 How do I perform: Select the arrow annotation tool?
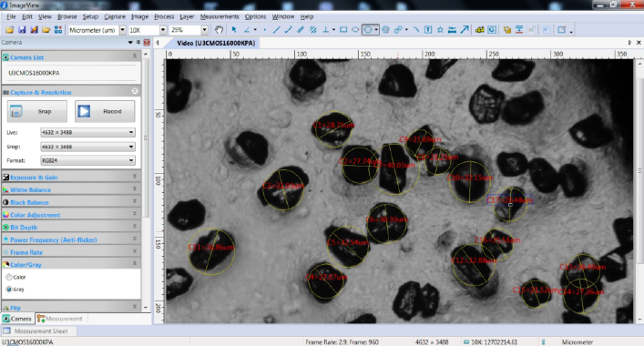click(465, 29)
